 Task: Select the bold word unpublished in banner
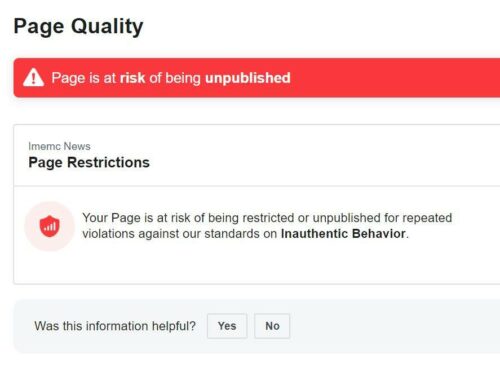click(248, 78)
